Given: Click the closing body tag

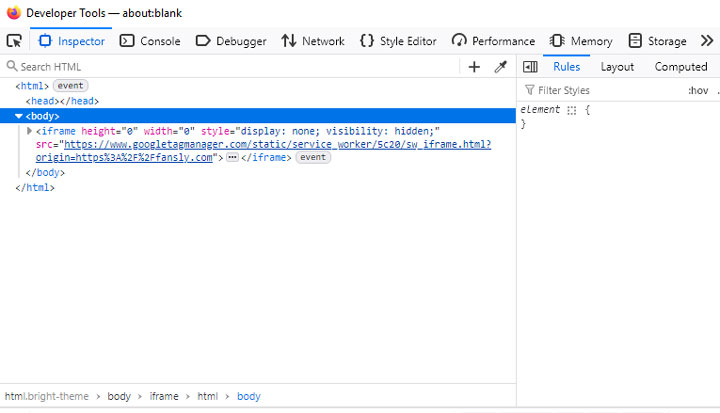Looking at the screenshot, I should click(45, 173).
